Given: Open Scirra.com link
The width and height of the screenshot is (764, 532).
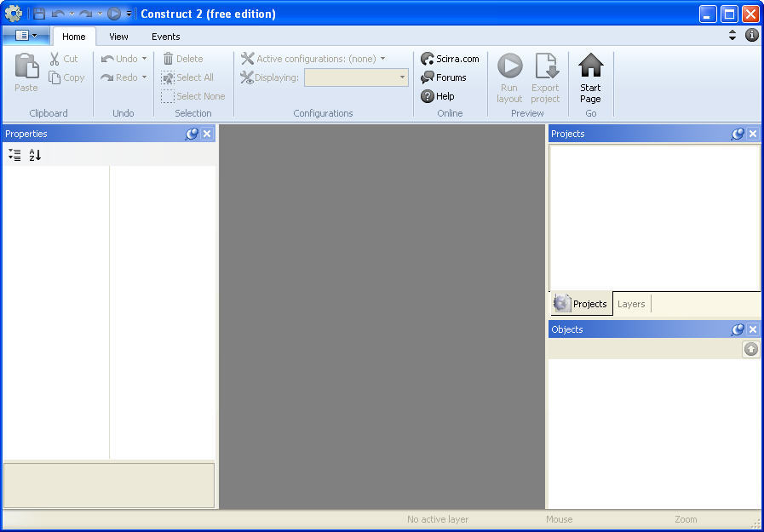Looking at the screenshot, I should 450,59.
